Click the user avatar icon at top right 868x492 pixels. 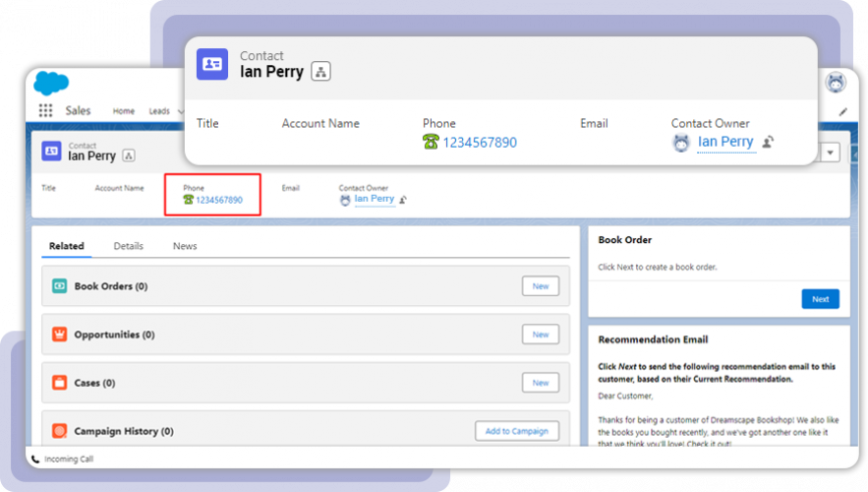[836, 83]
